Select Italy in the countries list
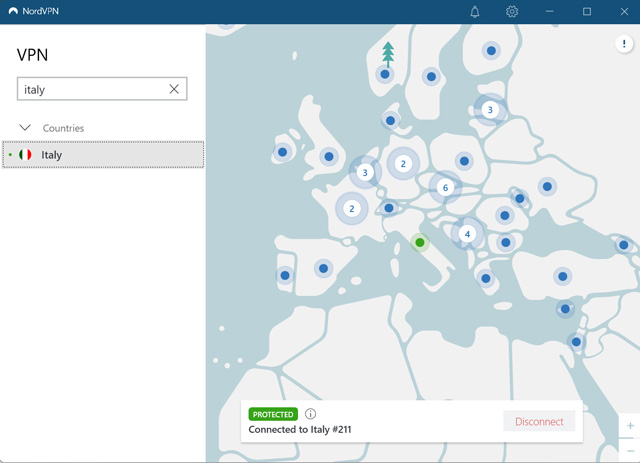Image resolution: width=640 pixels, height=463 pixels. click(x=103, y=155)
